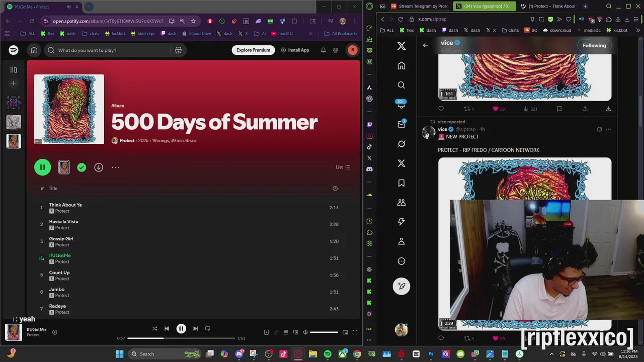The image size is (644, 362).
Task: Open the Spotify queue icon
Action: [x=286, y=332]
